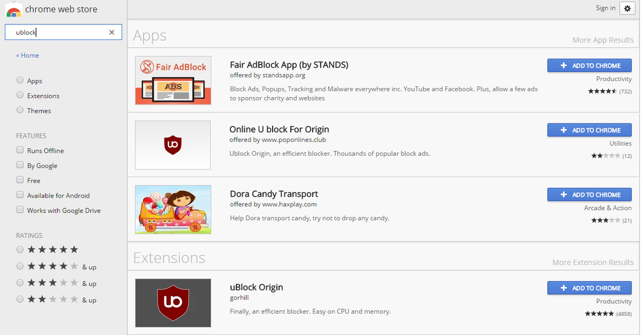
Task: Open the uBlock Origin title
Action: (x=257, y=287)
